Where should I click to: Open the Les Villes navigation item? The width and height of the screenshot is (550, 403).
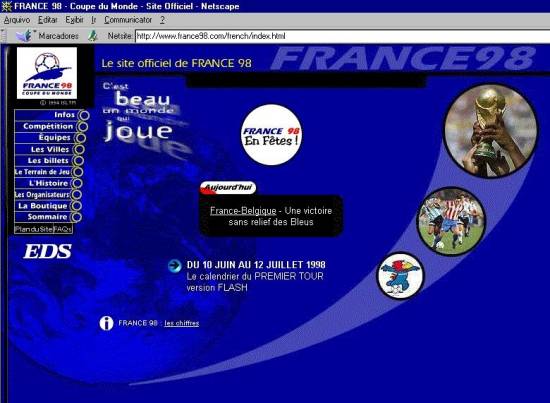pyautogui.click(x=50, y=149)
